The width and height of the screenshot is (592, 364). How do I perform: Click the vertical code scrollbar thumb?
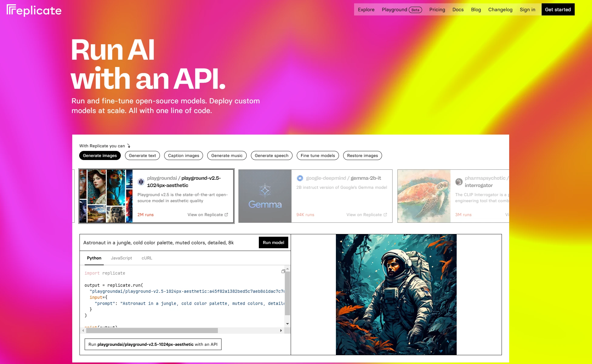[287, 293]
